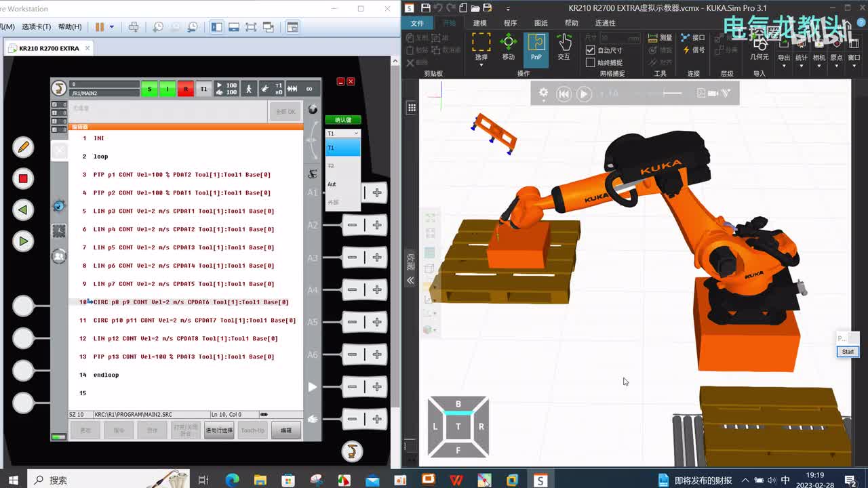Image resolution: width=868 pixels, height=488 pixels.
Task: Click the 语句行选择 button
Action: point(218,430)
